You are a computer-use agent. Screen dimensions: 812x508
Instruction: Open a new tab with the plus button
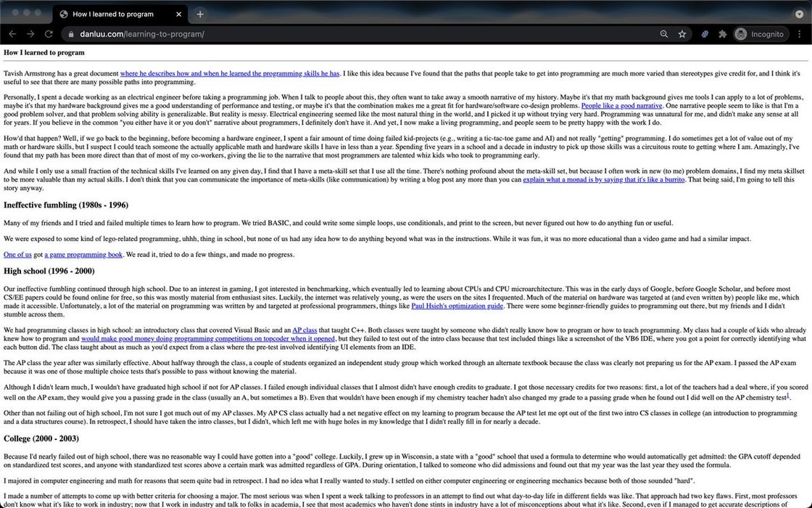[200, 14]
